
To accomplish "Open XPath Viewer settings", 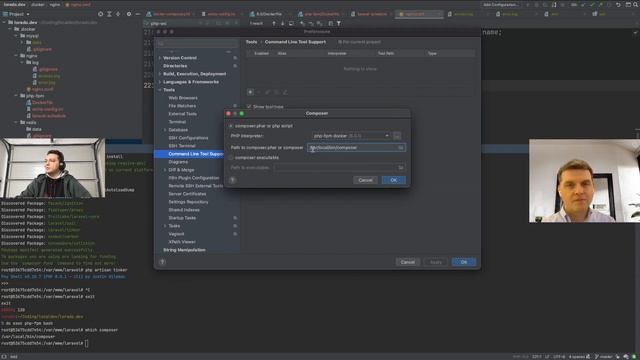I will (x=182, y=242).
